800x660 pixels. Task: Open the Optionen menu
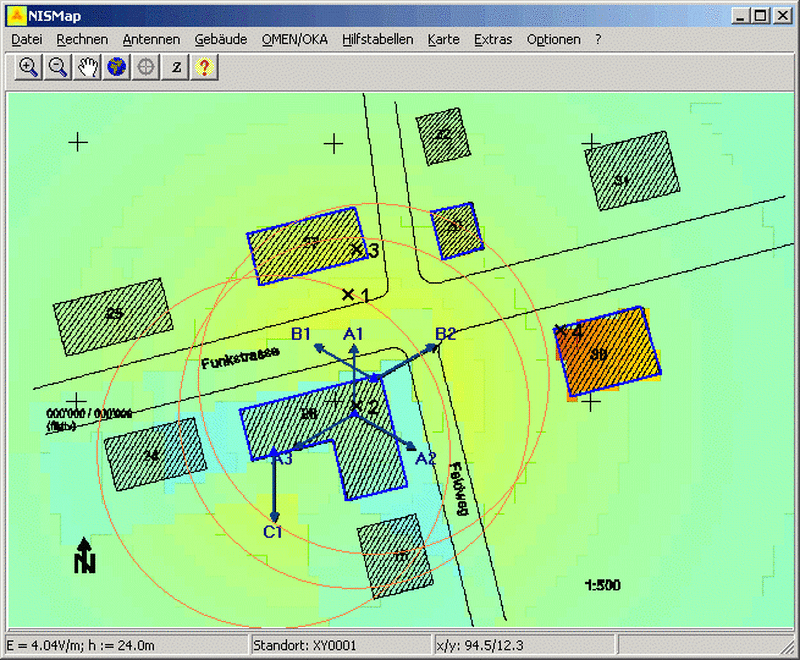click(554, 39)
